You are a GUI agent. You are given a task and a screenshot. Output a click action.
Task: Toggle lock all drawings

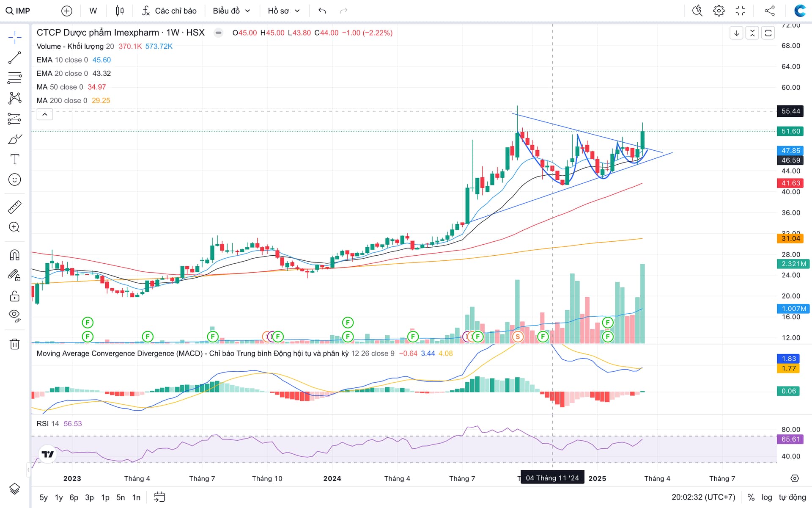click(x=15, y=295)
